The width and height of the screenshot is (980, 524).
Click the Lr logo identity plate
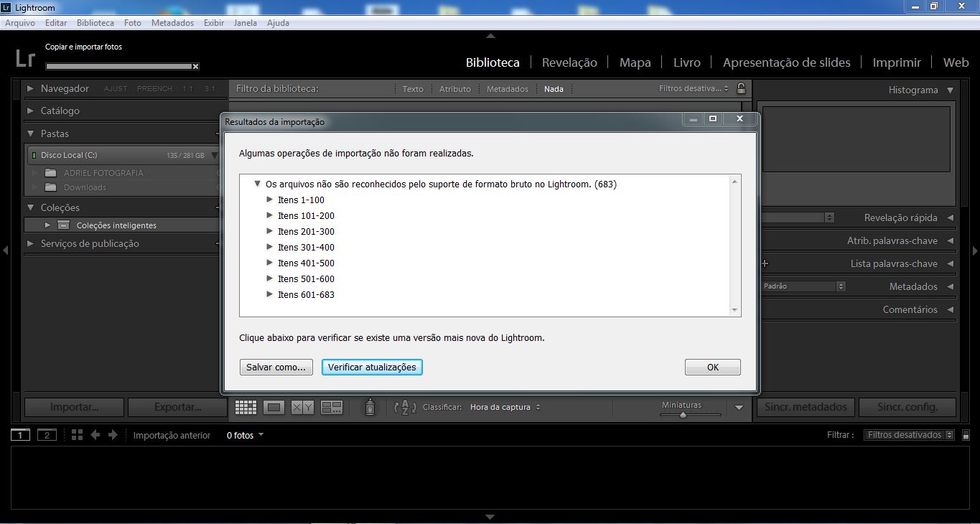25,58
